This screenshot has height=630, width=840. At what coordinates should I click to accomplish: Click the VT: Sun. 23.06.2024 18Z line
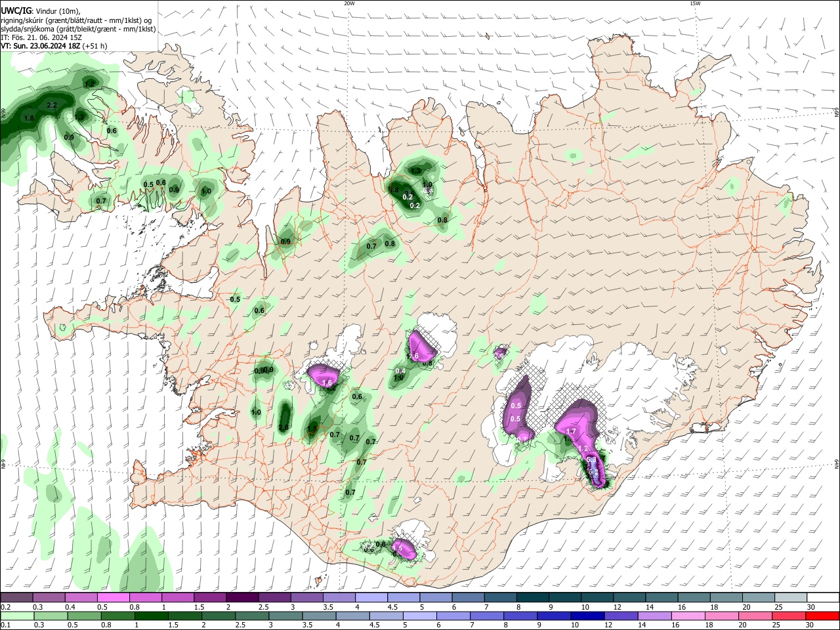coord(40,46)
